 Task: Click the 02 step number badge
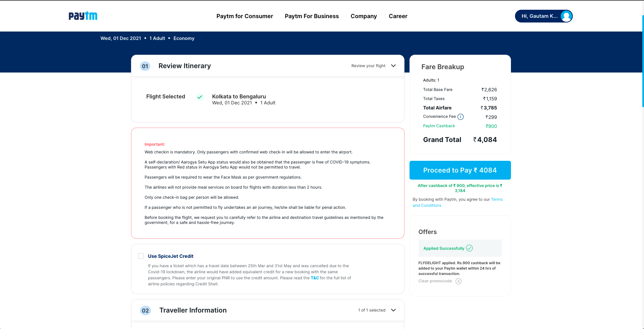click(x=145, y=311)
